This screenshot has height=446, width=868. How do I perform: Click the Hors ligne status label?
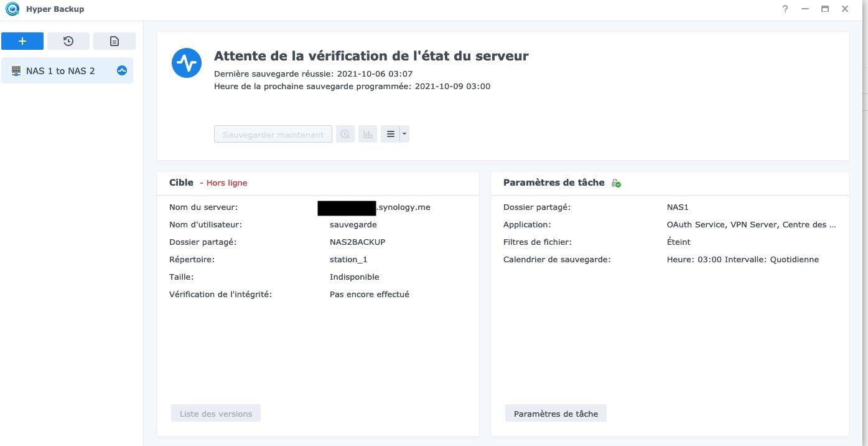click(226, 183)
